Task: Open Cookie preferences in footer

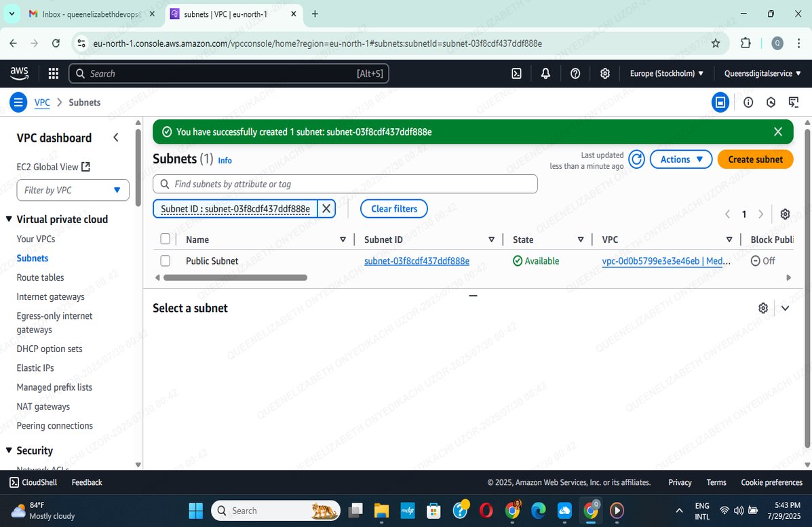Action: tap(771, 482)
